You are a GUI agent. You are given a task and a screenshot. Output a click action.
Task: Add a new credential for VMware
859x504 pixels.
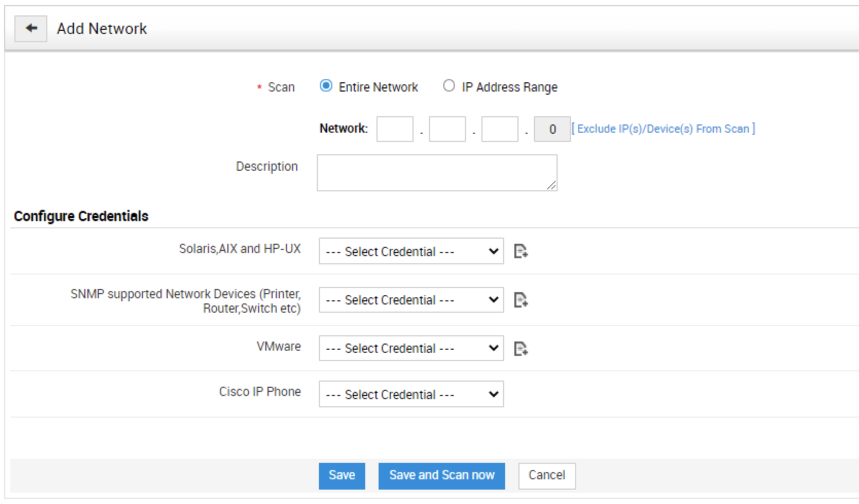pyautogui.click(x=521, y=348)
